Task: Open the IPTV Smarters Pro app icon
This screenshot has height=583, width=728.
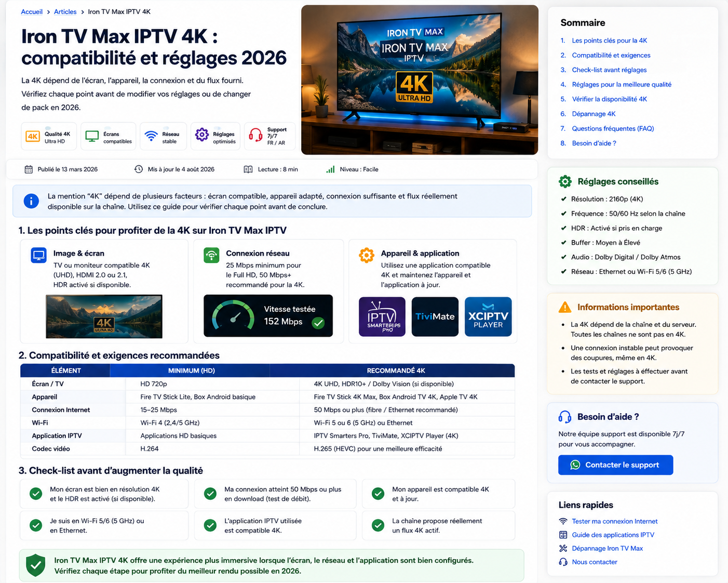Action: 382,316
